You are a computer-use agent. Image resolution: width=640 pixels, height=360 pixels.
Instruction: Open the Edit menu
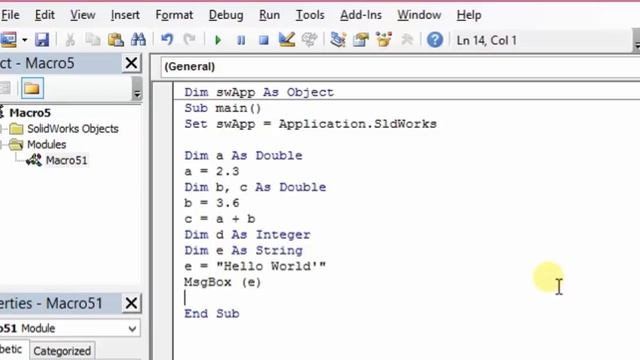tap(44, 15)
